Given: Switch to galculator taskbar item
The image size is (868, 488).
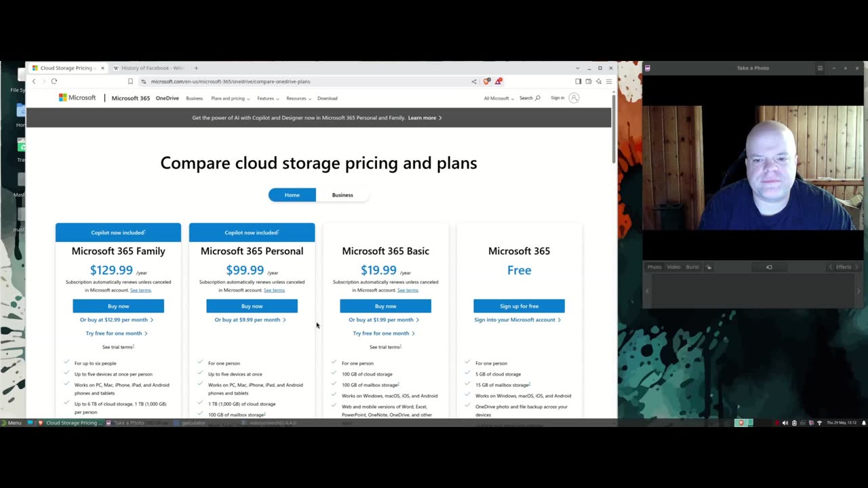Looking at the screenshot, I should 190,423.
